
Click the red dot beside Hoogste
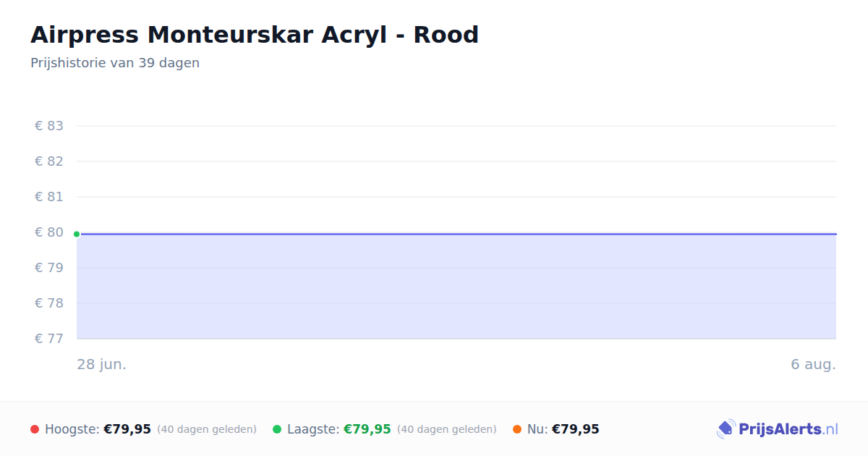tap(35, 430)
